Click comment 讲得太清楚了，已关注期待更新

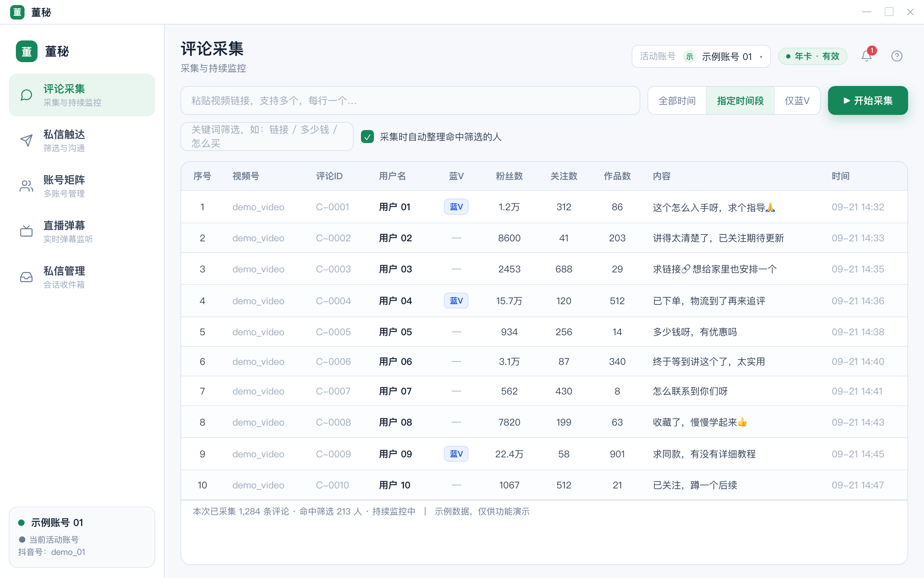tap(718, 238)
